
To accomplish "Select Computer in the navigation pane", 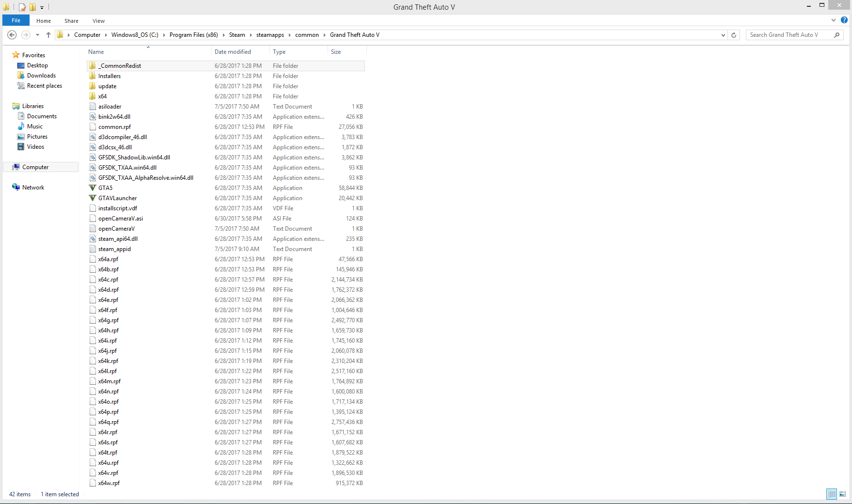I will coord(41,167).
